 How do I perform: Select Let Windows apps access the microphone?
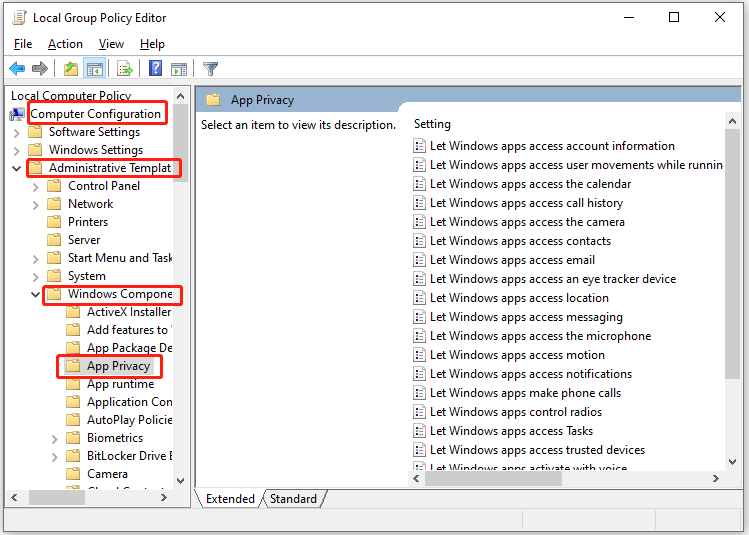click(540, 336)
